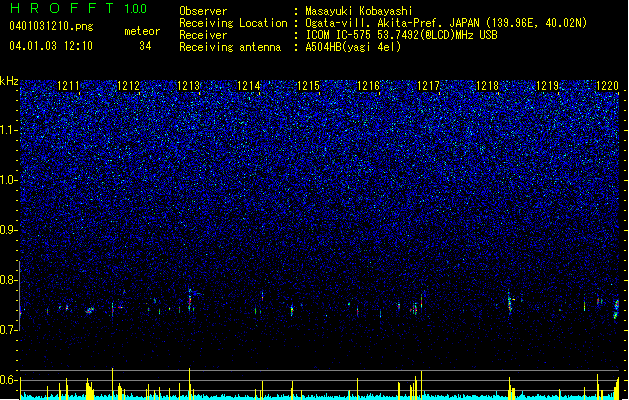Select the ICOM IC-575 receiver text
629x400 pixels.
pos(401,35)
